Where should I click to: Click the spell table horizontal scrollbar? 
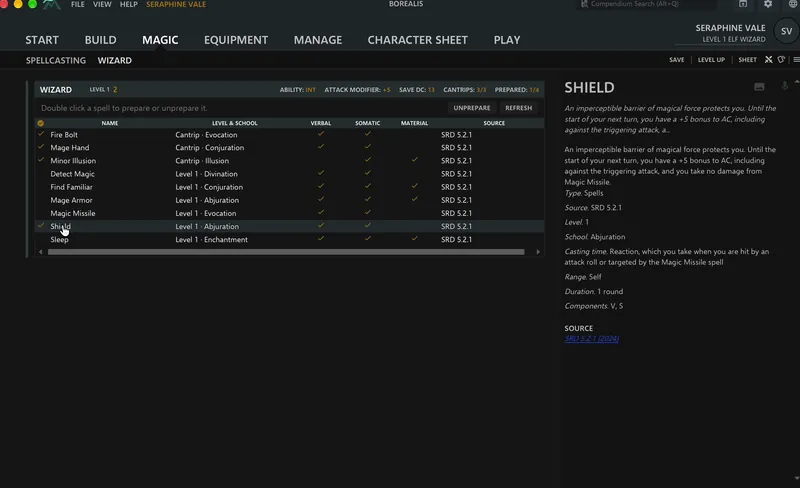pyautogui.click(x=286, y=252)
